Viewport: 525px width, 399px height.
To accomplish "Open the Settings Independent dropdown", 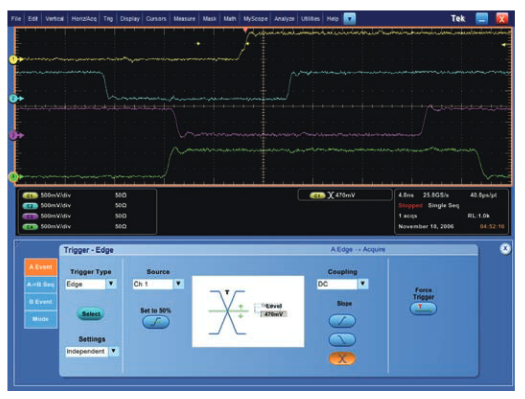I will 114,351.
